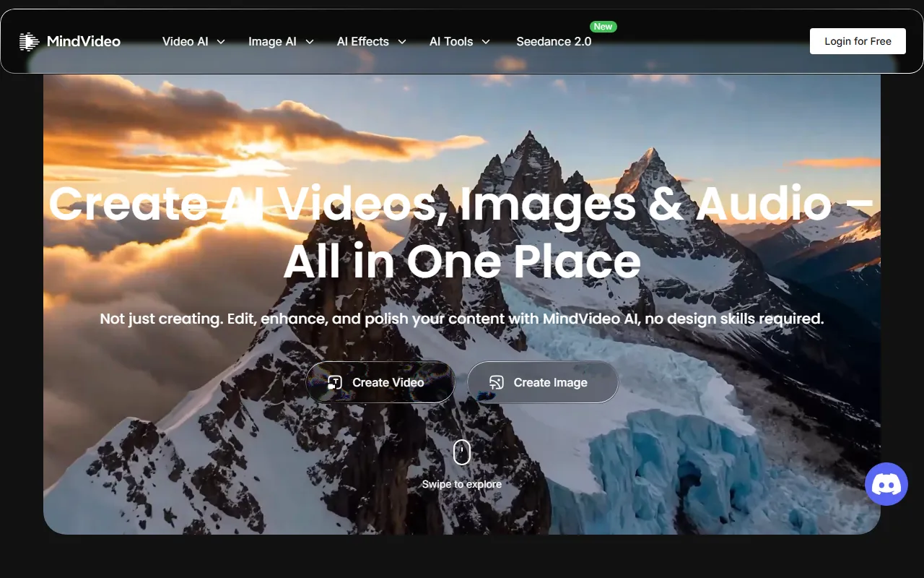Select the AI Tools menu label
This screenshot has height=578, width=924.
(x=451, y=42)
